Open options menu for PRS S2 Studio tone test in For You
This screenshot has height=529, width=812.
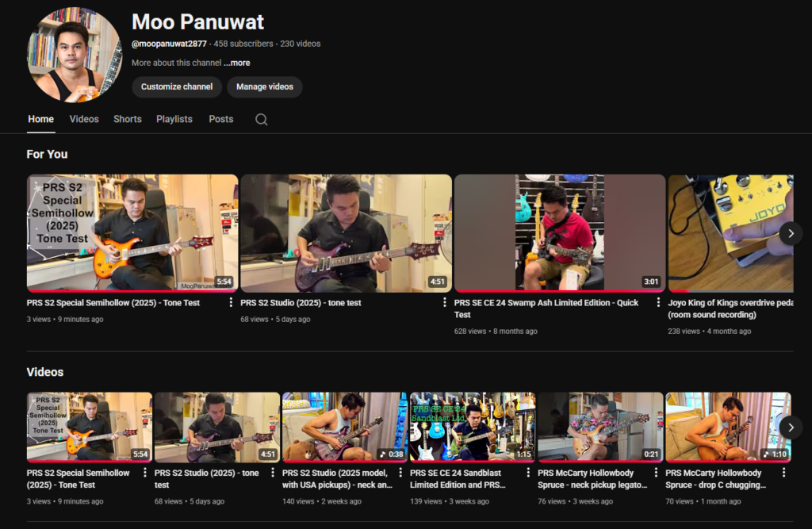tap(444, 302)
